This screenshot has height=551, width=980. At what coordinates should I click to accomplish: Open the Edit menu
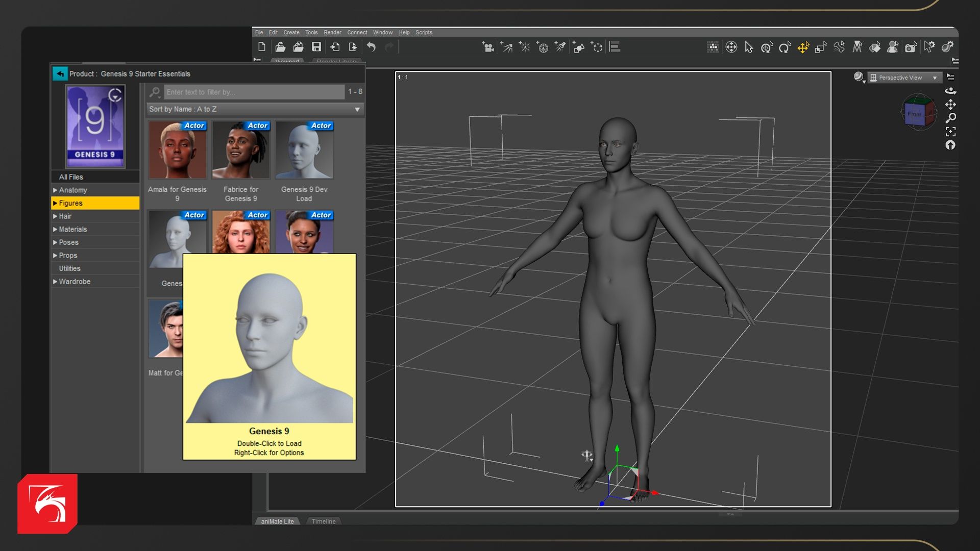tap(273, 33)
